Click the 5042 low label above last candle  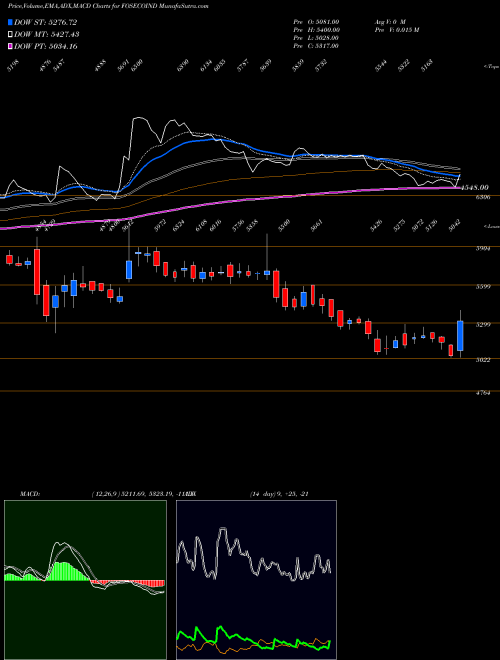click(x=454, y=225)
